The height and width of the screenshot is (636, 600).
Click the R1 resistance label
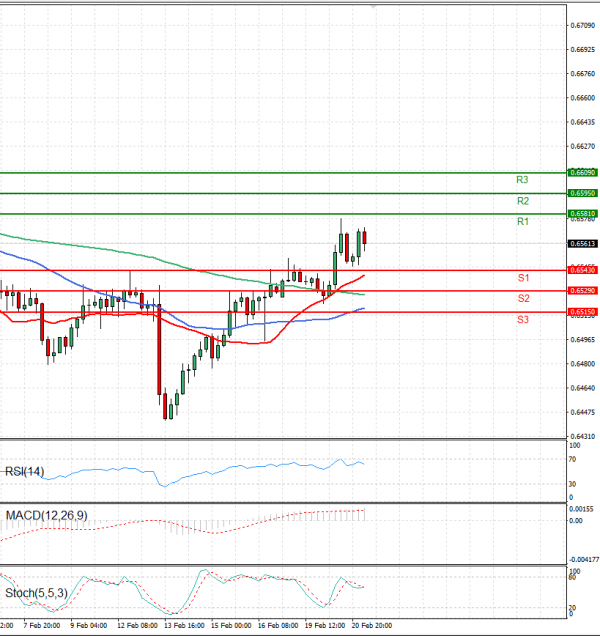(523, 221)
